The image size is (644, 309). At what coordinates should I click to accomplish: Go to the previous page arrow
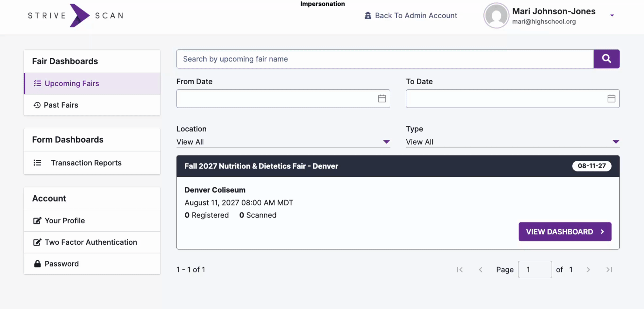(x=481, y=269)
